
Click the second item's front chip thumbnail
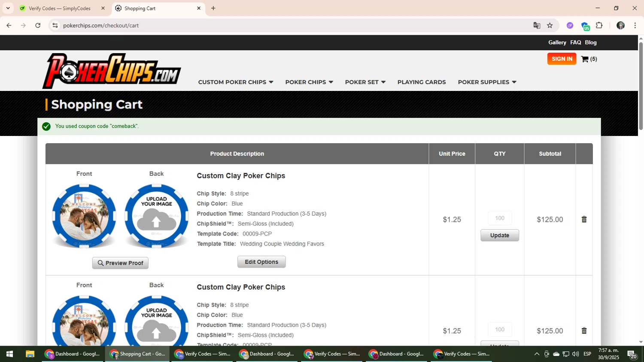84,320
